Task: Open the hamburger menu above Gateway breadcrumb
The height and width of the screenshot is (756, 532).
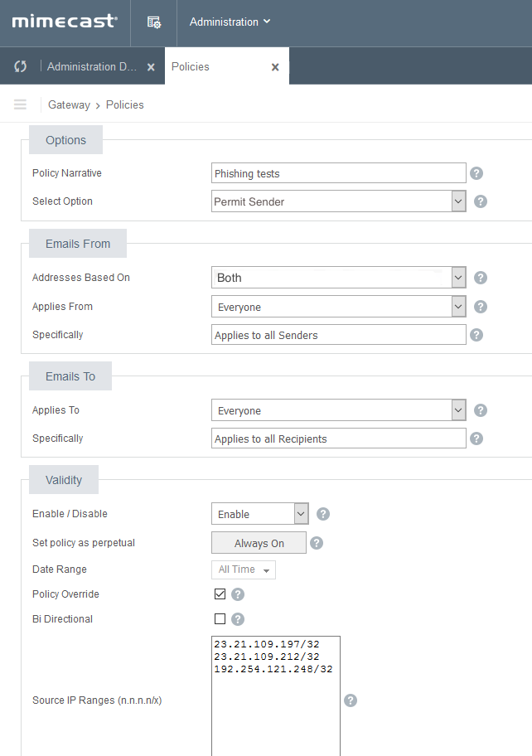Action: coord(20,104)
